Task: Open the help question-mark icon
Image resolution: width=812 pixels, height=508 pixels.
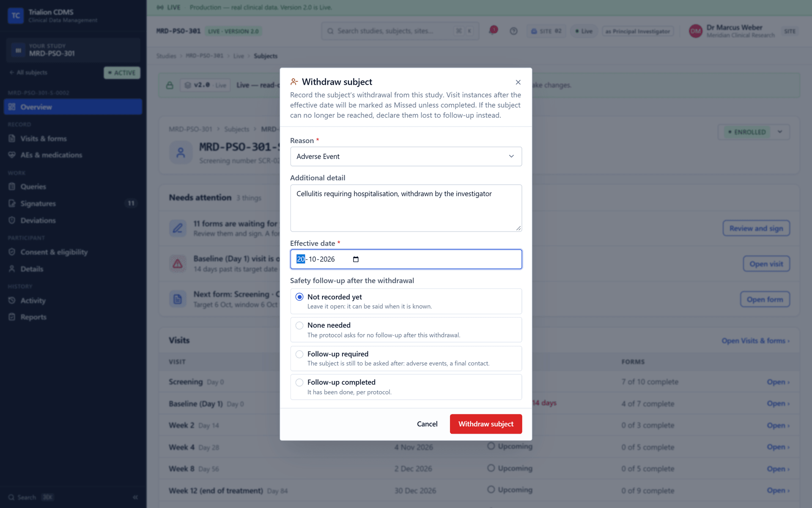Action: pos(513,31)
